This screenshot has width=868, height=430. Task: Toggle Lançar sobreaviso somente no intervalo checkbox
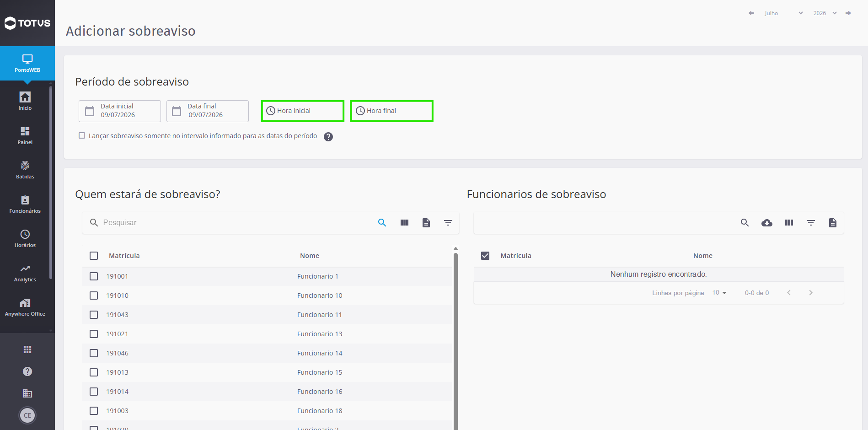click(x=82, y=135)
